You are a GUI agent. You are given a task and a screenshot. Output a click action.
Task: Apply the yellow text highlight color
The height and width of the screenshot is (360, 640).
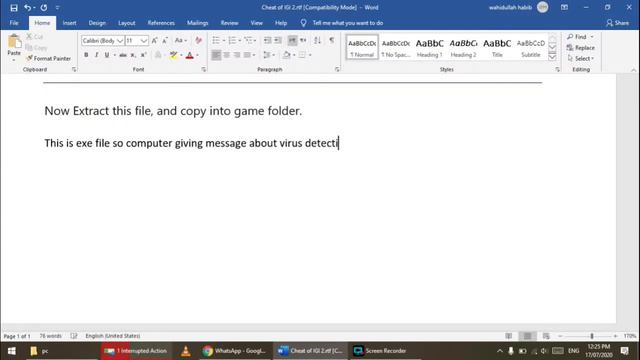pos(173,55)
